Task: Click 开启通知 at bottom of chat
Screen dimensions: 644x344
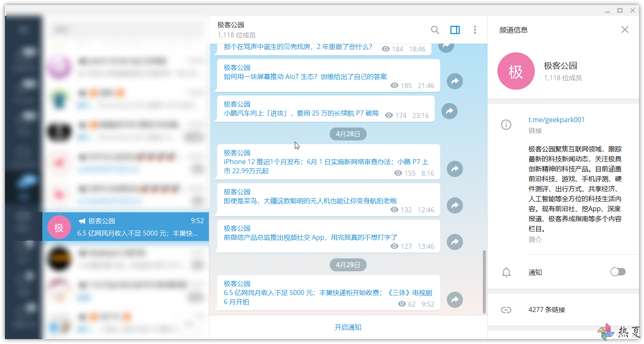Action: click(348, 327)
